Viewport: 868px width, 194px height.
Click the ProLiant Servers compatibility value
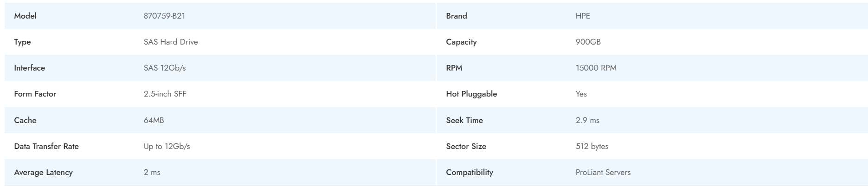[603, 172]
